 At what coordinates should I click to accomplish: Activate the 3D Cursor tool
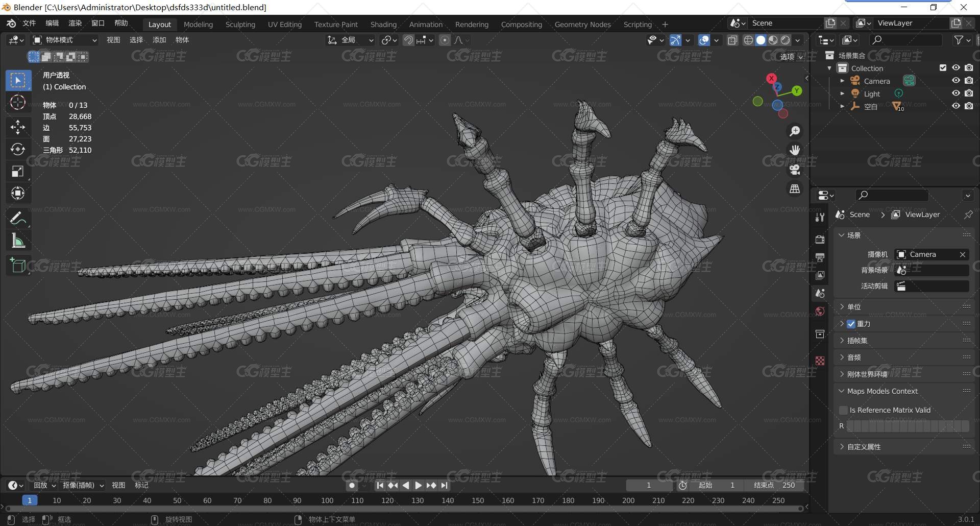click(x=18, y=102)
